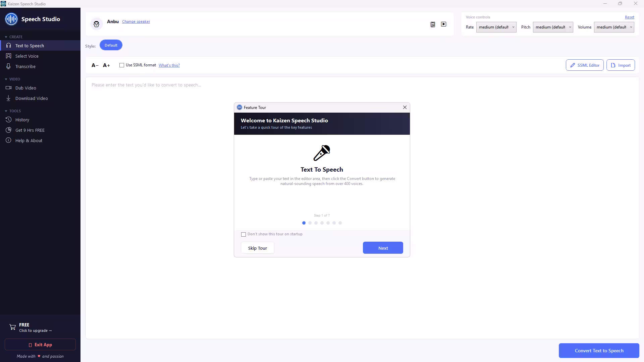Click the Speech Studio logo icon
644x362 pixels.
[11, 19]
